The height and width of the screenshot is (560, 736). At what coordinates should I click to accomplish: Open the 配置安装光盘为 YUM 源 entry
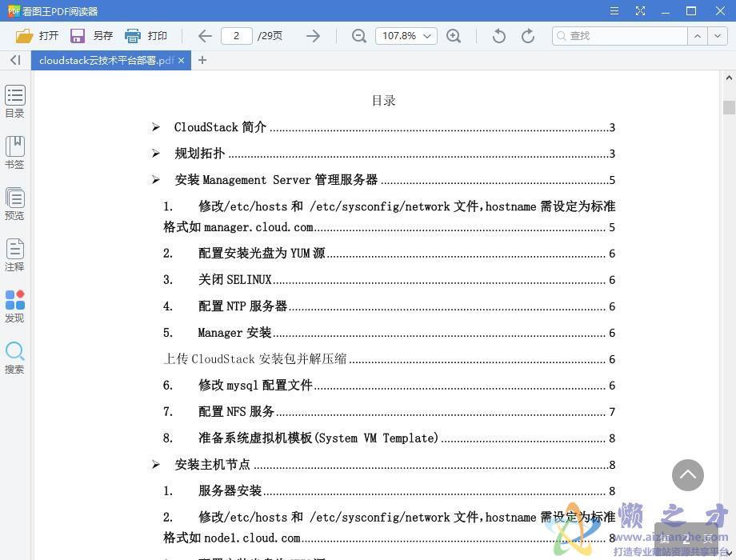pyautogui.click(x=389, y=254)
